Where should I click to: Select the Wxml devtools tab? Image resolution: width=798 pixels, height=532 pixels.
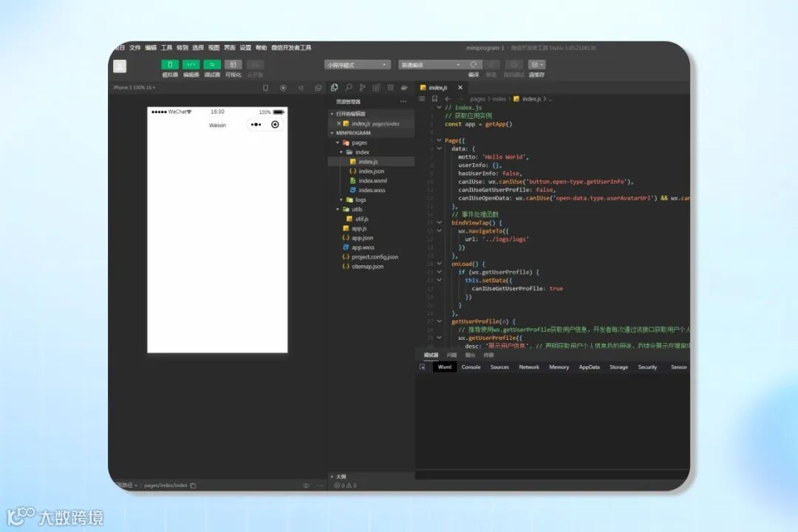click(444, 366)
